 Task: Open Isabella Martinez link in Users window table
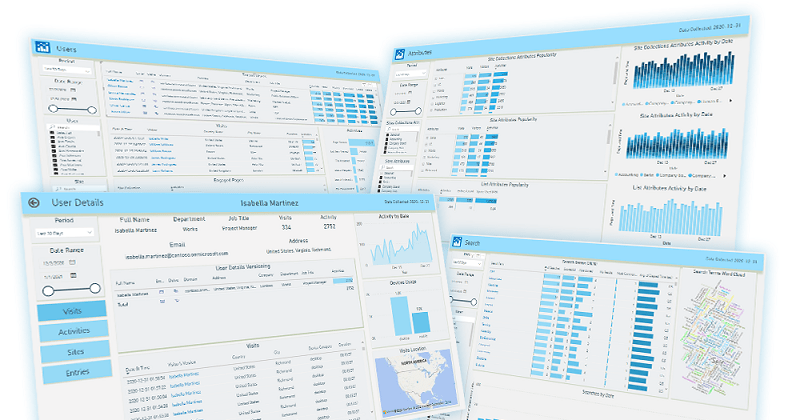[120, 81]
